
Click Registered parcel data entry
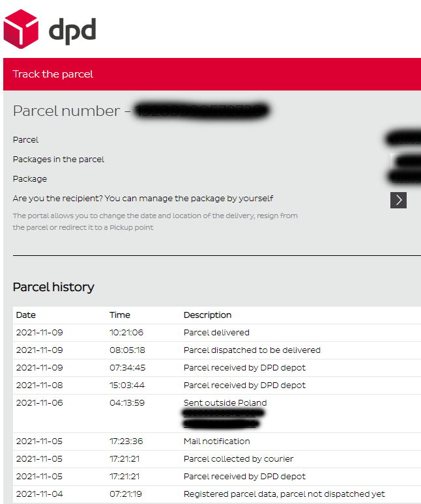coord(284,494)
